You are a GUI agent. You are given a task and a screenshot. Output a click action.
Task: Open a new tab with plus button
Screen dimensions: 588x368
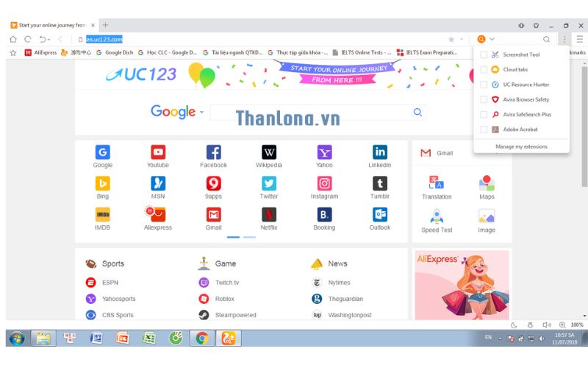click(105, 25)
